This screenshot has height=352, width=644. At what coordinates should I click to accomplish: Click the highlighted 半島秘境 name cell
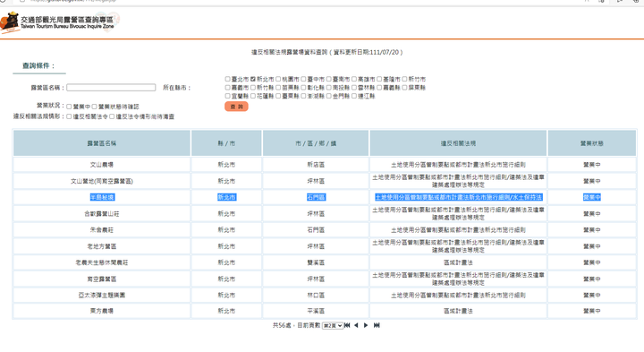102,197
